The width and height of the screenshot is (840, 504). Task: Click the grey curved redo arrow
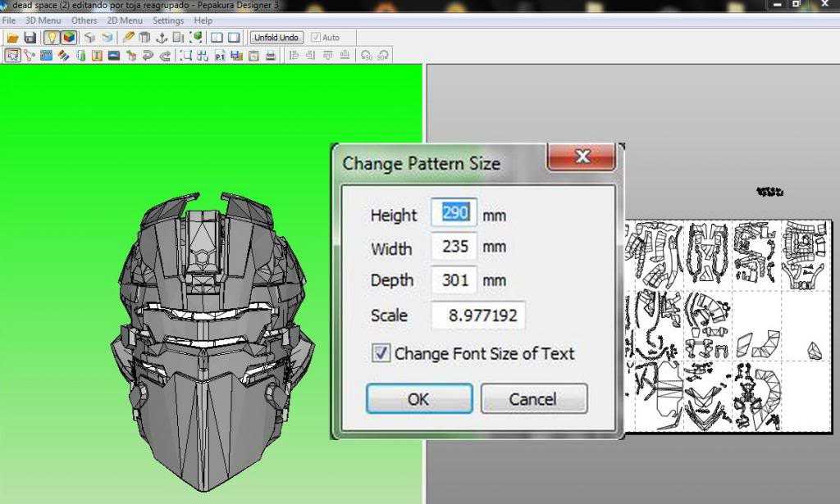tap(166, 55)
